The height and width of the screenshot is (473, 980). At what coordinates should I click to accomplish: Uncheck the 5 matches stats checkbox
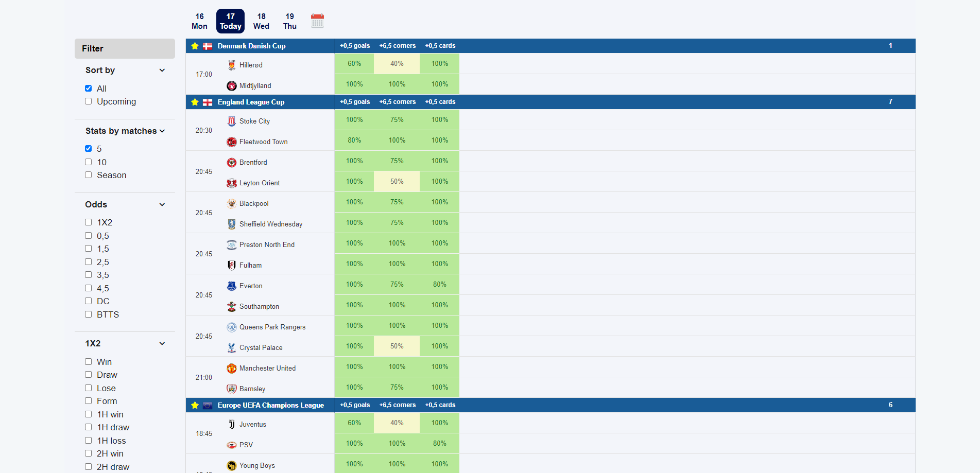(x=89, y=149)
